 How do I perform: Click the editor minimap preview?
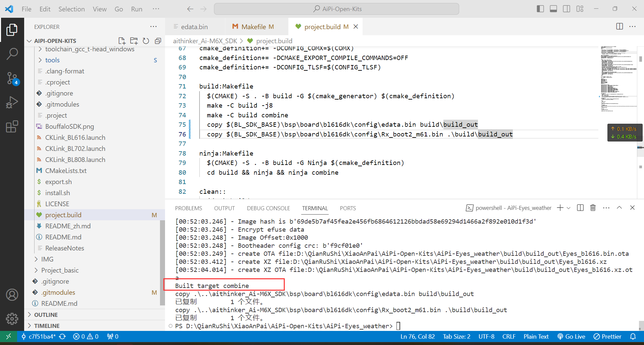618,79
